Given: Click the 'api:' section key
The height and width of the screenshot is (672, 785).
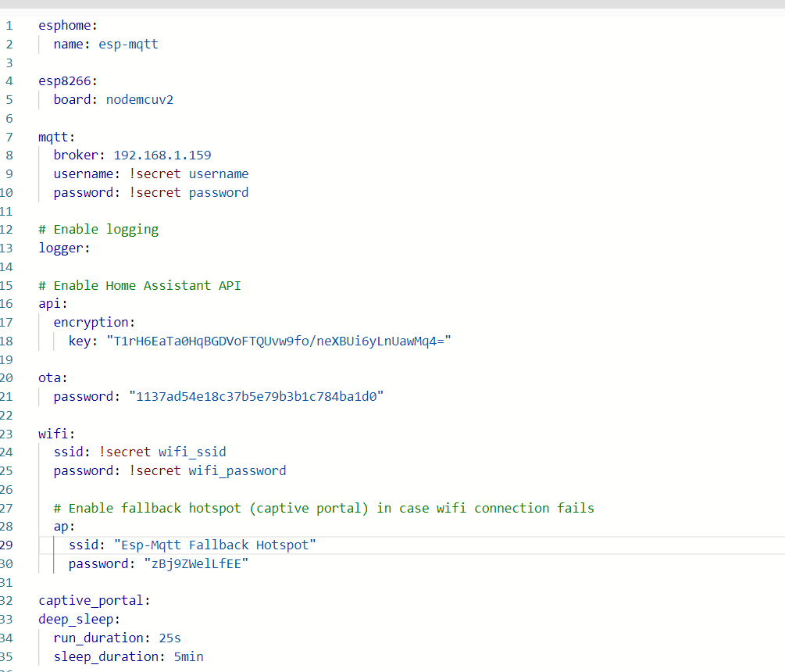Looking at the screenshot, I should tap(52, 304).
